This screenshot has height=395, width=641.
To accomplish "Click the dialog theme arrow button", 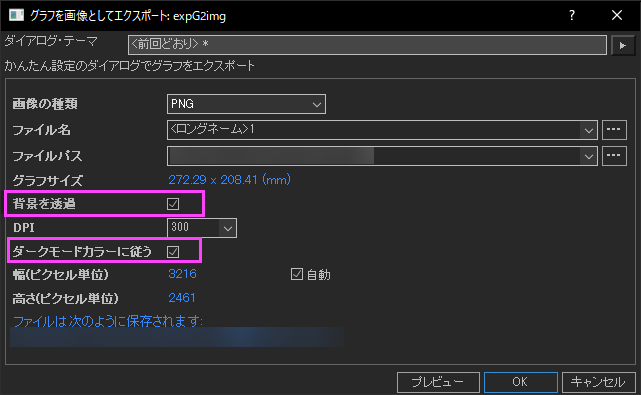I will 623,45.
